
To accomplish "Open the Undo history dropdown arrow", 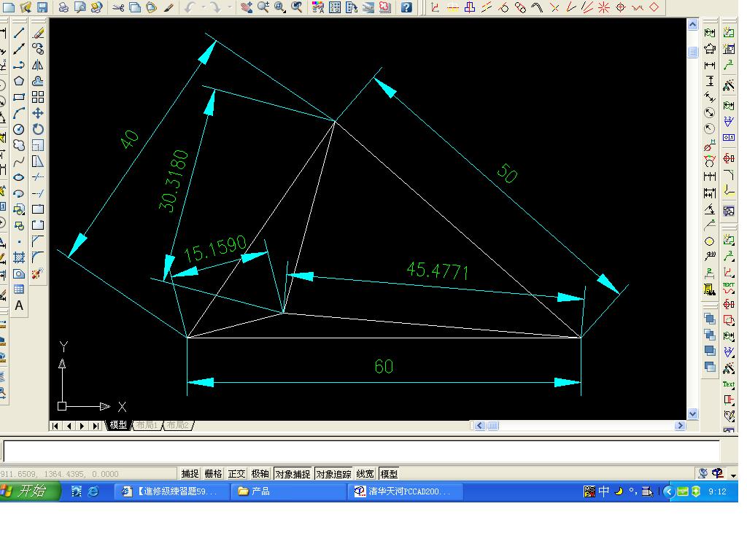I will pos(204,7).
